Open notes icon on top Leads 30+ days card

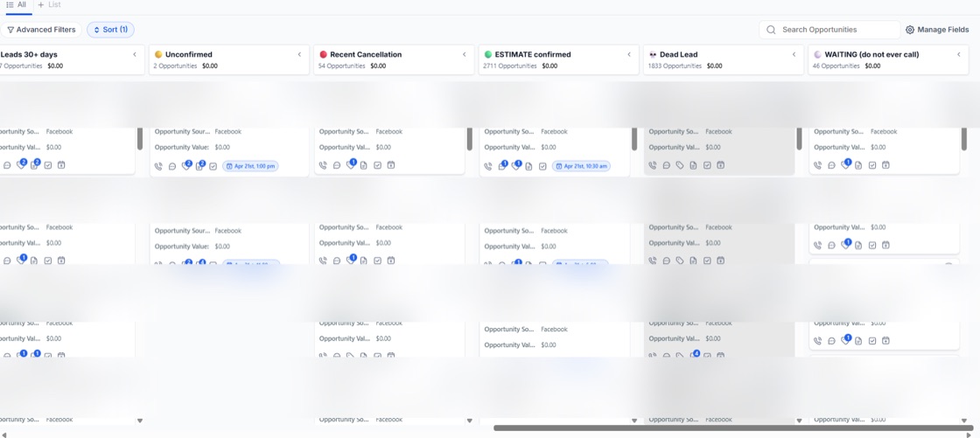tap(34, 165)
